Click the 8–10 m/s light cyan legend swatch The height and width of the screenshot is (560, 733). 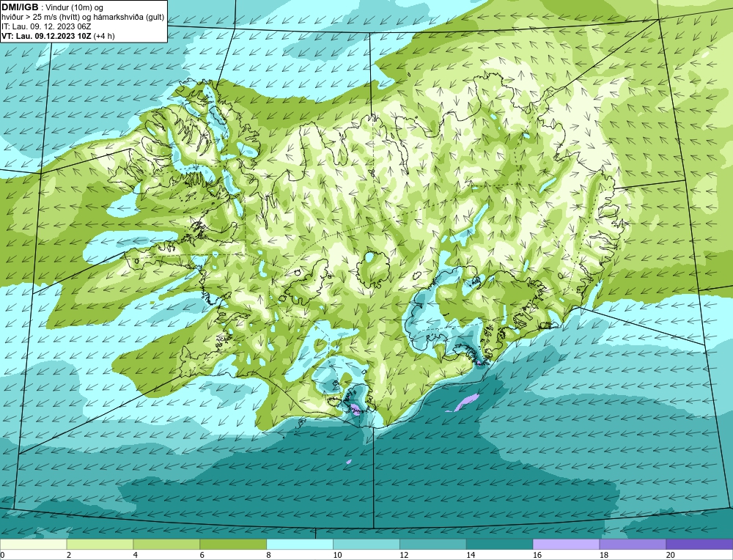point(300,544)
